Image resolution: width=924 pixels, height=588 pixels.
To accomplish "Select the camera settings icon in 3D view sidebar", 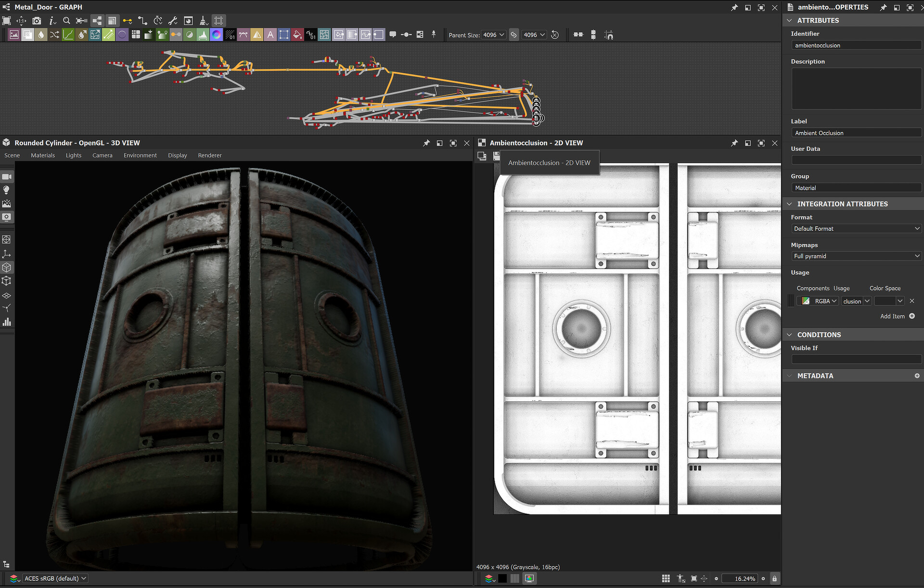I will click(x=6, y=176).
